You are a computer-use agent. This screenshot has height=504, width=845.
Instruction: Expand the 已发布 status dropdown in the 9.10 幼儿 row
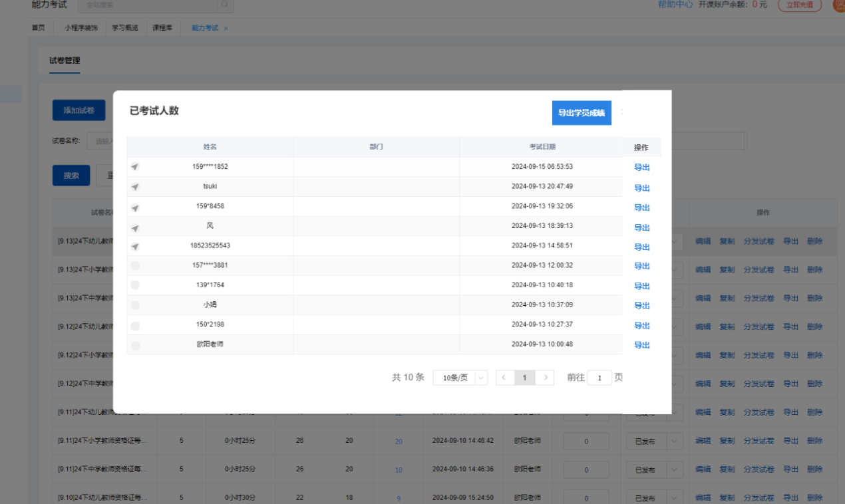click(x=675, y=498)
